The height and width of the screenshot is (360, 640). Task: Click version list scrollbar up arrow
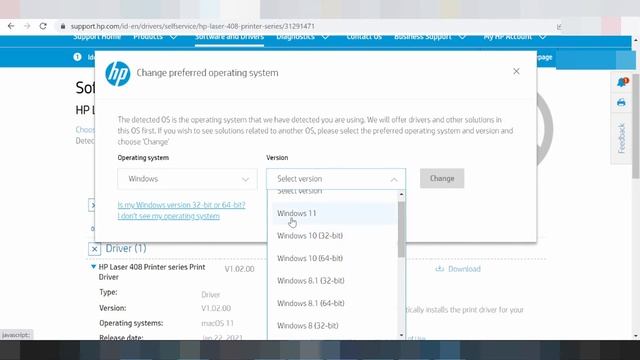401,194
